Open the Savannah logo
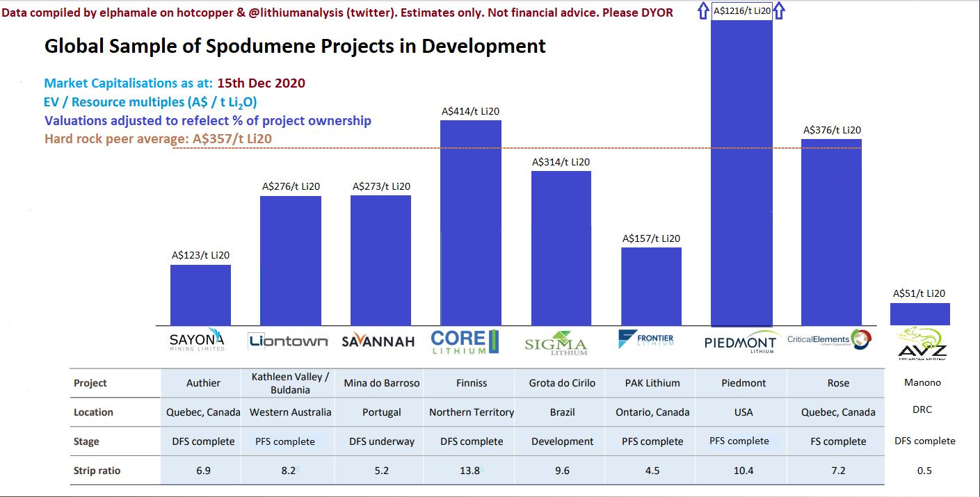The height and width of the screenshot is (497, 980). (378, 341)
